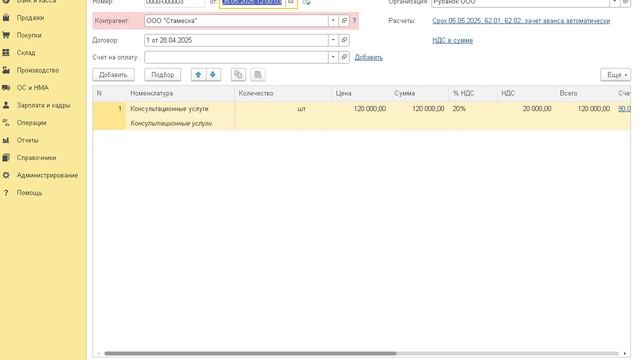Click the Сумма cell 120 000,00
Viewport: 640px width, 360px height.
point(419,109)
